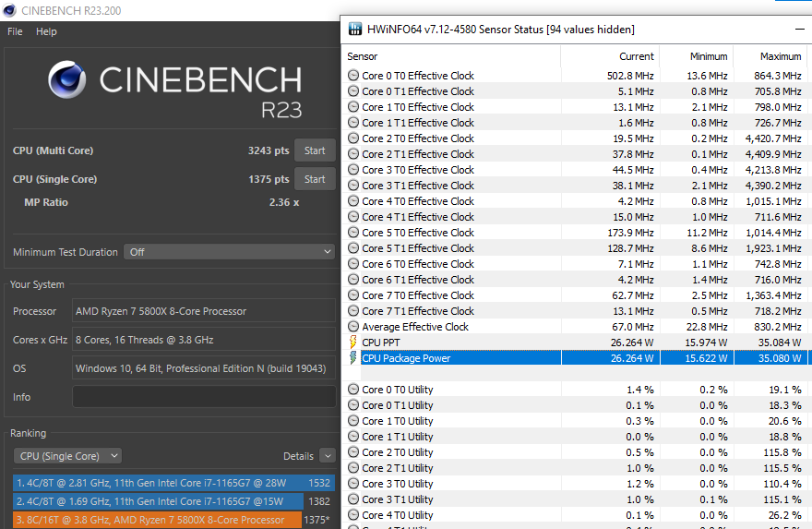Viewport: 812px width, 529px height.
Task: Click the Cores x GHz field
Action: click(204, 340)
